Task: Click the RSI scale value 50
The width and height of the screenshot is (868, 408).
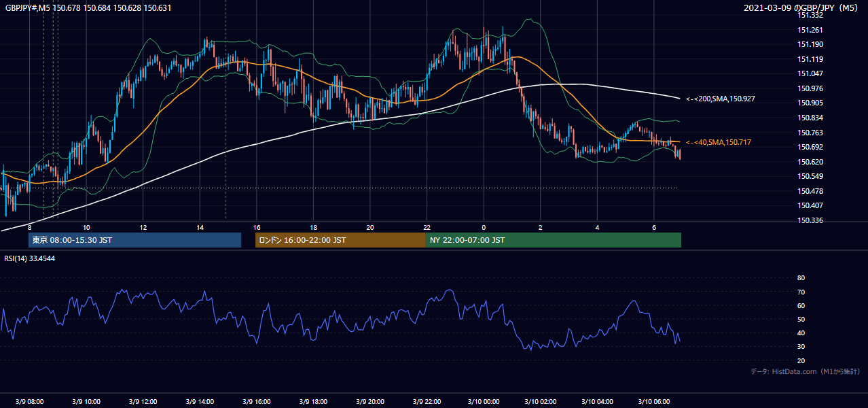Action: [801, 319]
